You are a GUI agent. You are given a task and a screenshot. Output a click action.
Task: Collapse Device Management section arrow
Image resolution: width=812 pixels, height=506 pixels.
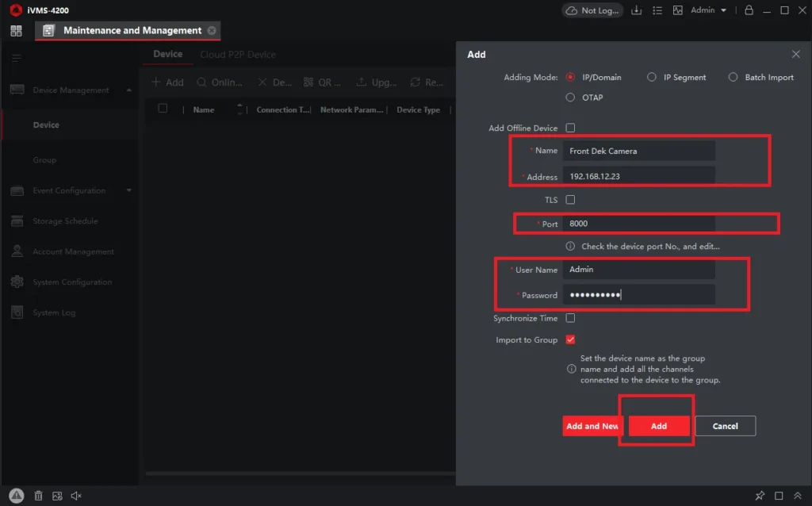pos(129,90)
